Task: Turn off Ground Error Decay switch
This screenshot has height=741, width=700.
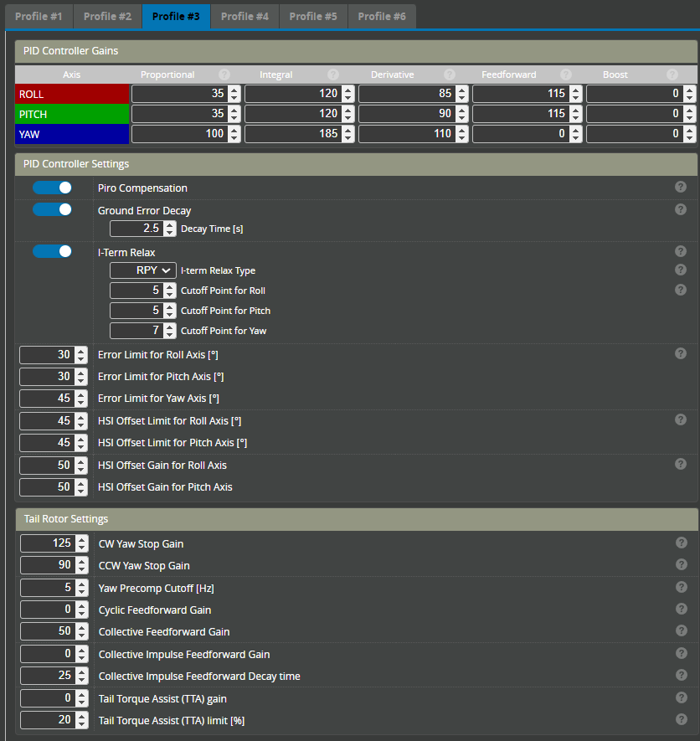Action: pyautogui.click(x=52, y=209)
